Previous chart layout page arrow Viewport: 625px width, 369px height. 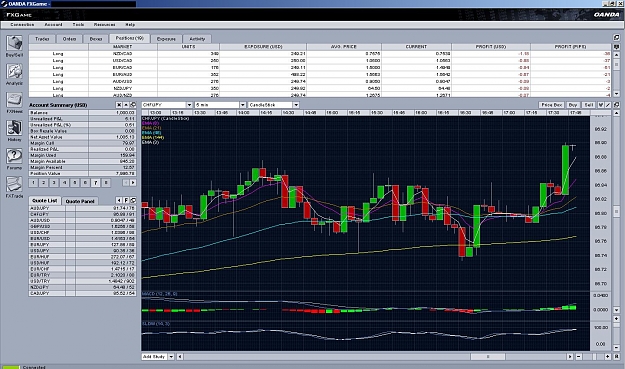coord(126,183)
